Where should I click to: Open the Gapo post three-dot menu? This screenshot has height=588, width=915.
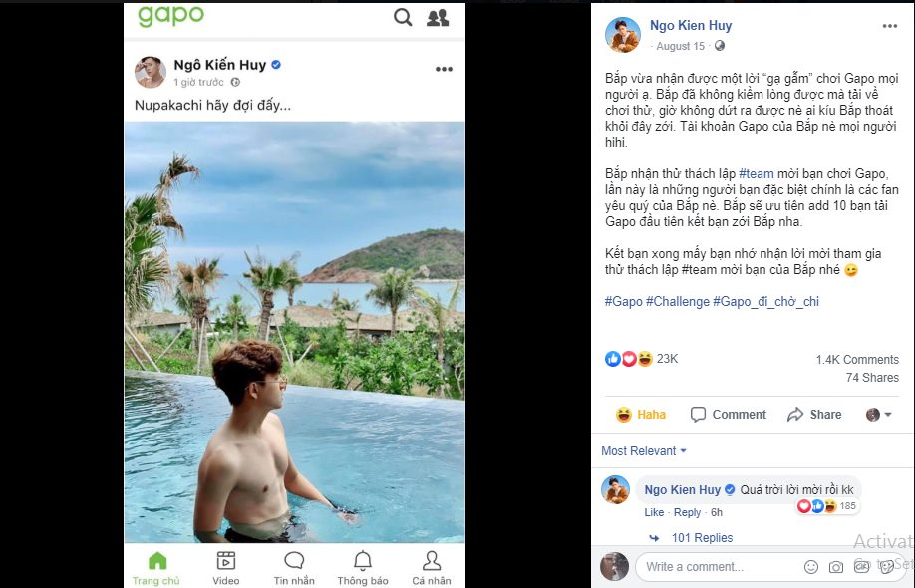coord(444,69)
